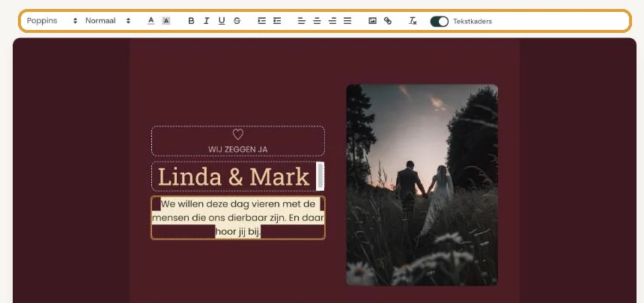
Task: Click the Tekstkaders label
Action: [x=473, y=22]
